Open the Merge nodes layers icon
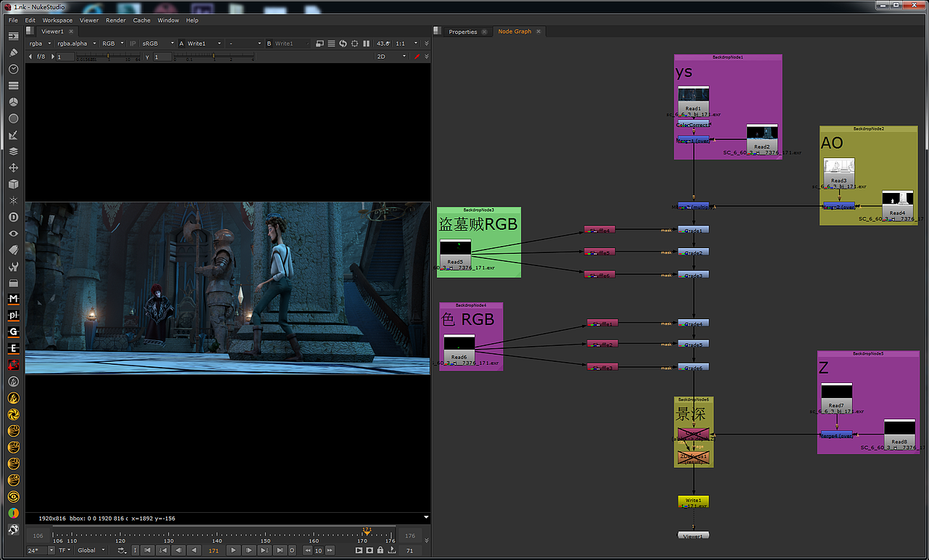The image size is (929, 560). coord(13,152)
